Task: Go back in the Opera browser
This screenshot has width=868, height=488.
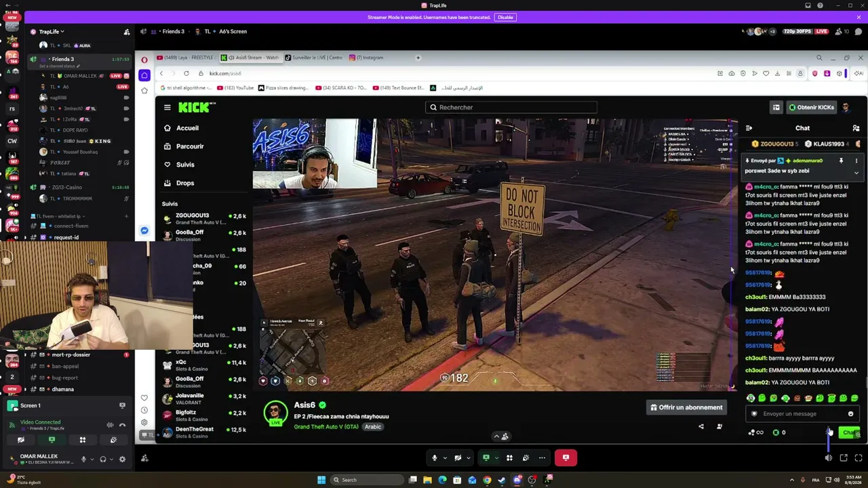Action: click(161, 73)
